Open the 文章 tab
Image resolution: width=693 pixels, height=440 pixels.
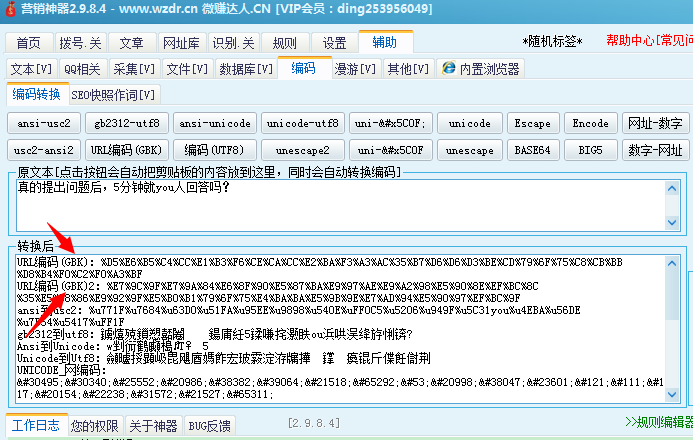(x=132, y=43)
